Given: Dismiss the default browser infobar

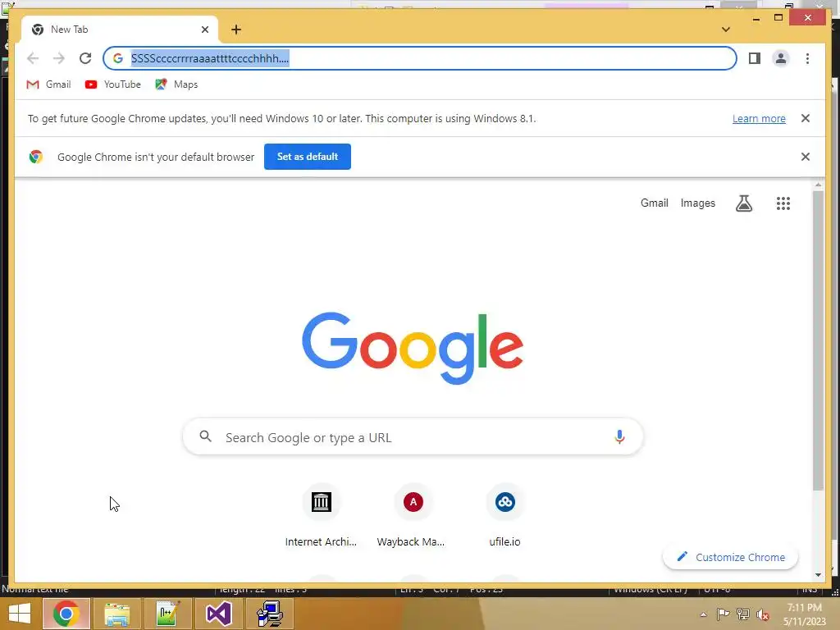Looking at the screenshot, I should [806, 157].
